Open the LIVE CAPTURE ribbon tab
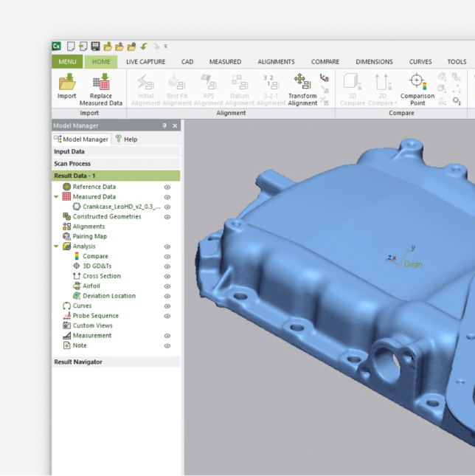Viewport: 475px width, 476px height. coord(145,62)
